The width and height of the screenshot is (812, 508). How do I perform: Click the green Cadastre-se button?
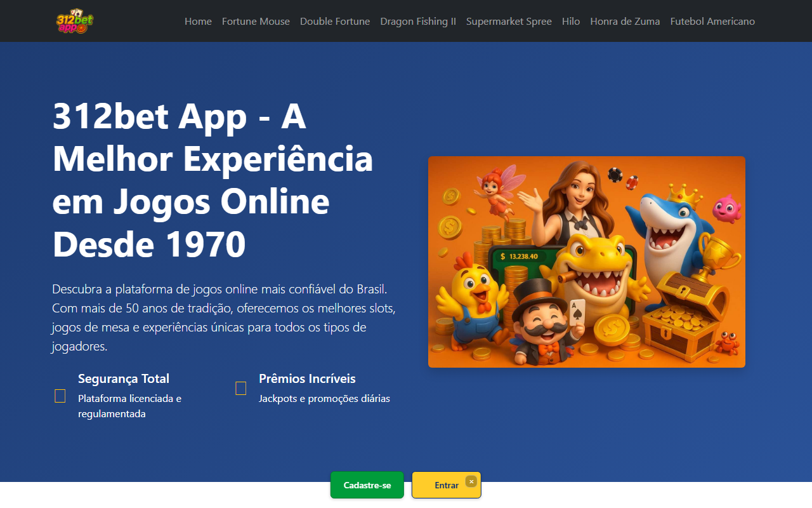(x=367, y=485)
